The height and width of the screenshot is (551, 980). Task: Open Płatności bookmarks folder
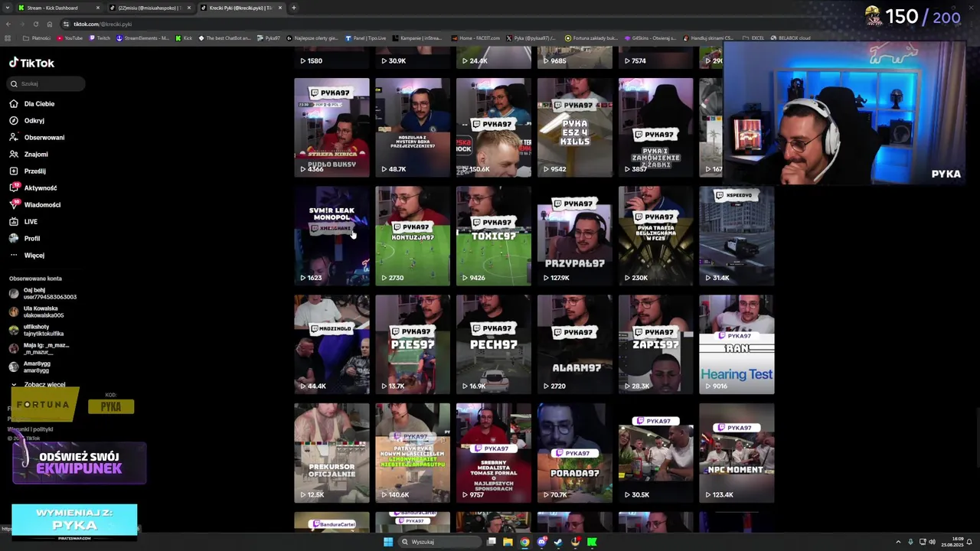(x=37, y=37)
